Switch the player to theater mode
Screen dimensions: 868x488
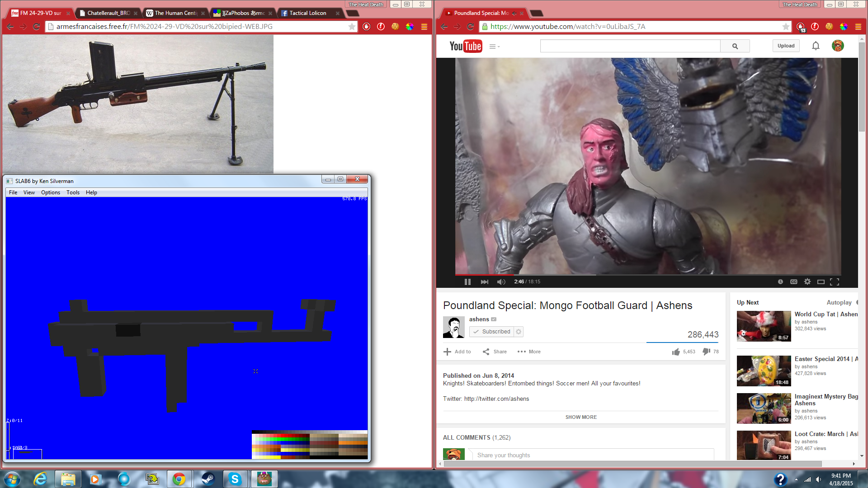[x=821, y=282]
